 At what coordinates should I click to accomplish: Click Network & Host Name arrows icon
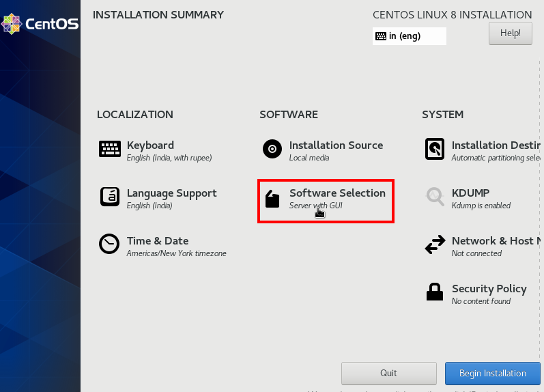pyautogui.click(x=435, y=244)
